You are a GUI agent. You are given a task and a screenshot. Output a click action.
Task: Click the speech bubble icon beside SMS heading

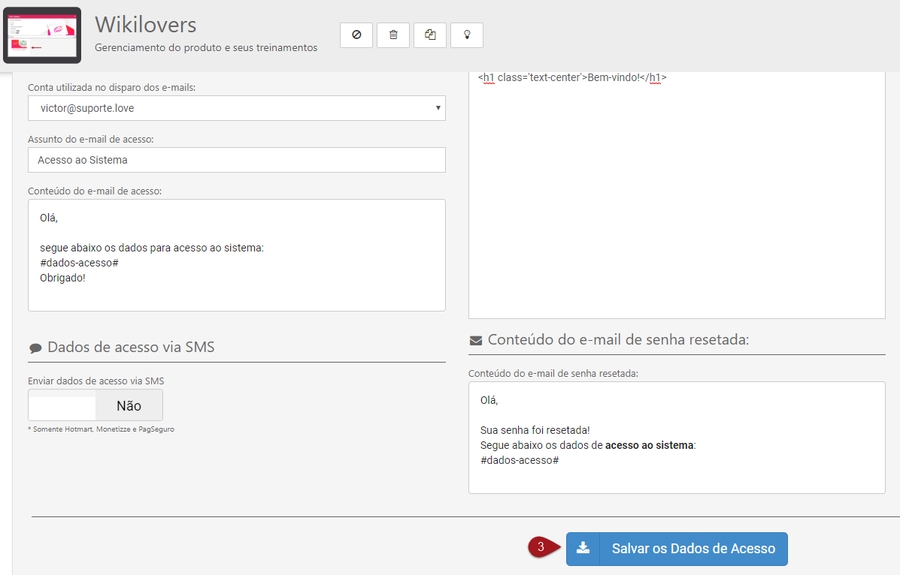(x=36, y=348)
